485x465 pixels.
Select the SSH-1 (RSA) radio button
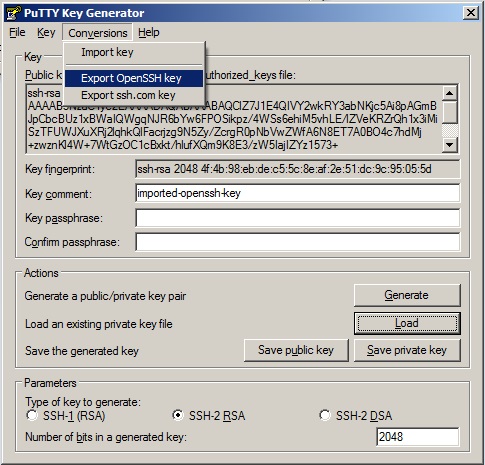(32, 415)
